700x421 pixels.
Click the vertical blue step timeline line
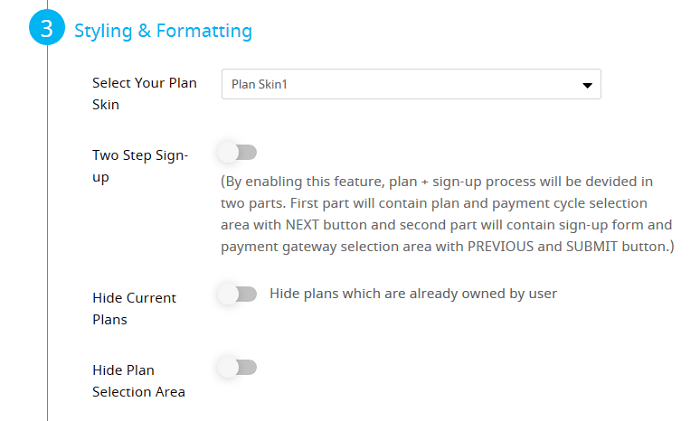47,232
